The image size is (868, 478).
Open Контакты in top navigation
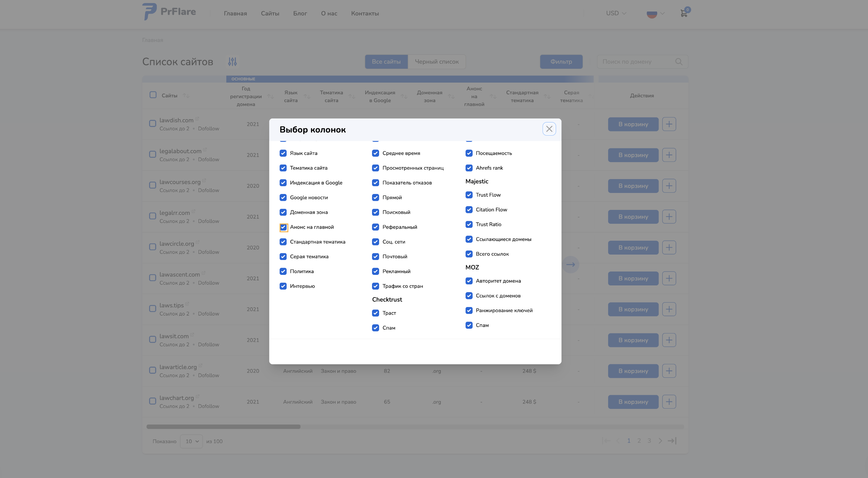365,14
